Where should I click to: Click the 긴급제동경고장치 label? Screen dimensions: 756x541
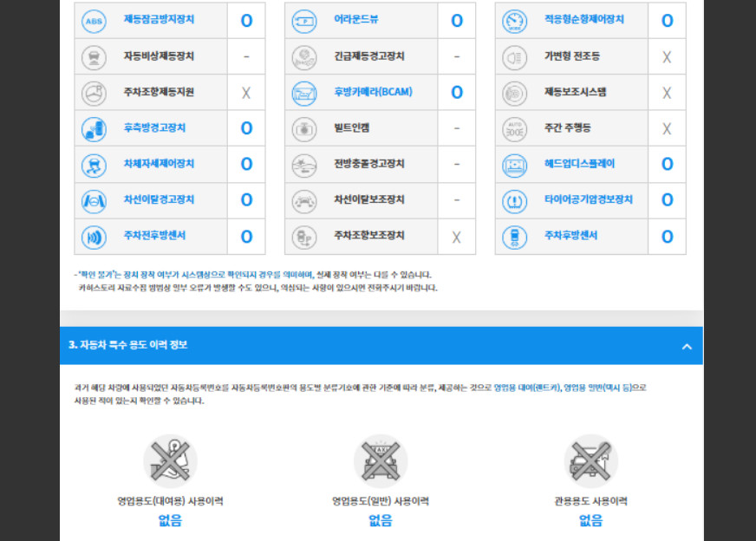(x=368, y=56)
